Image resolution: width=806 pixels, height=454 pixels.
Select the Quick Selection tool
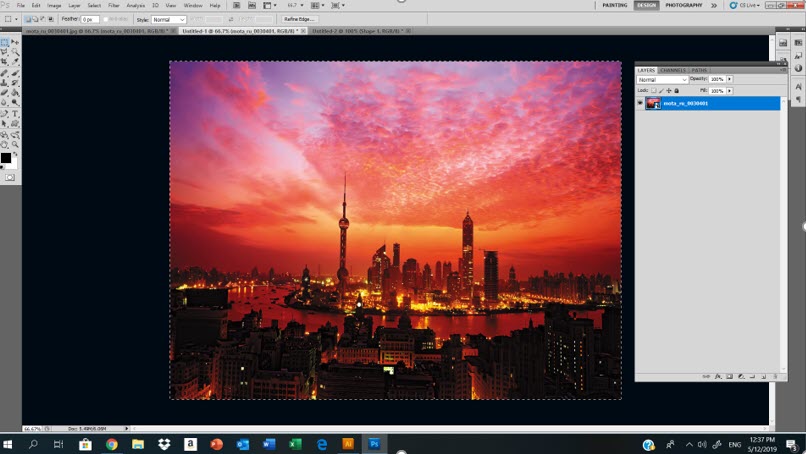click(x=15, y=52)
